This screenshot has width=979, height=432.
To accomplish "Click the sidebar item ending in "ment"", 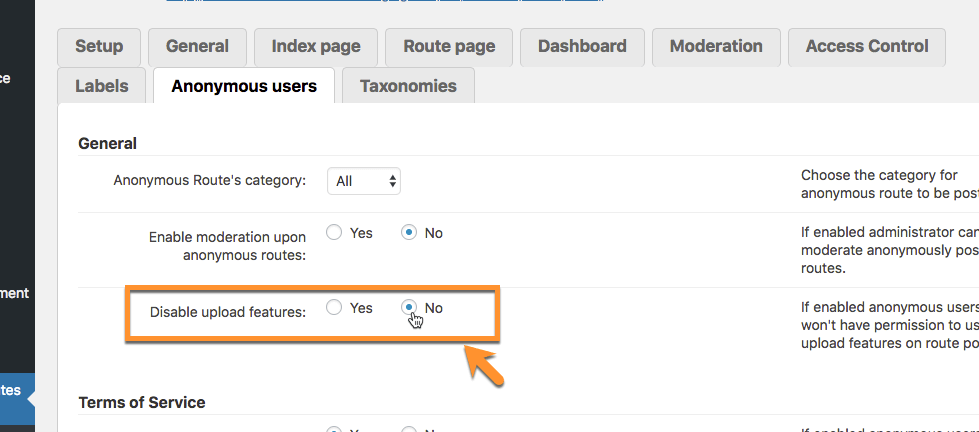I will pos(15,293).
